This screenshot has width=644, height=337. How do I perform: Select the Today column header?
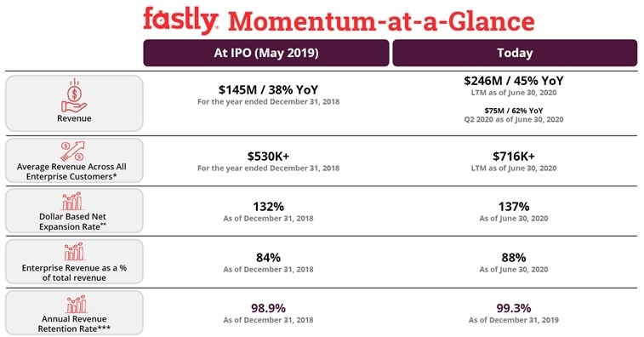click(x=515, y=53)
